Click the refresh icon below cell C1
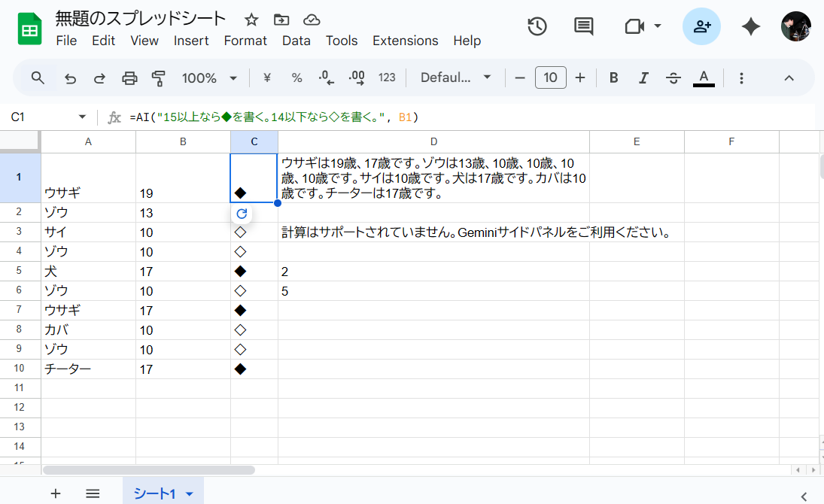The image size is (824, 504). click(242, 214)
